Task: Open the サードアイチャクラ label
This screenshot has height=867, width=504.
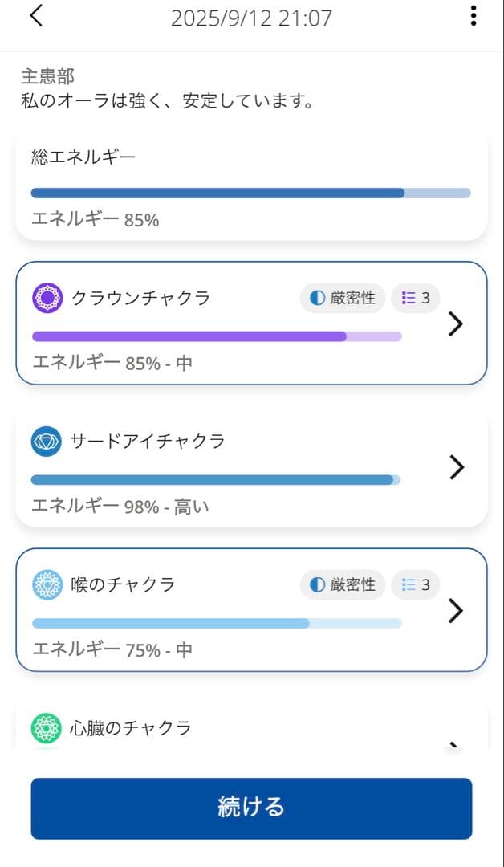Action: point(148,441)
